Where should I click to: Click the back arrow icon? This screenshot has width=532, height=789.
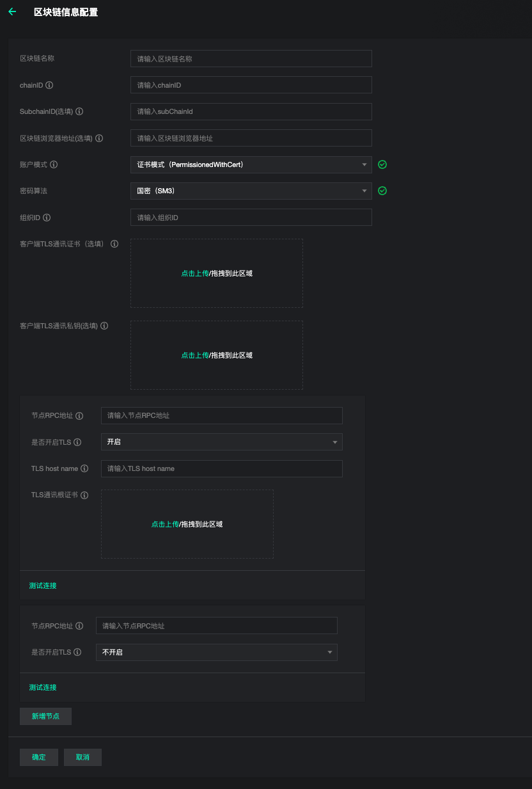pyautogui.click(x=12, y=12)
